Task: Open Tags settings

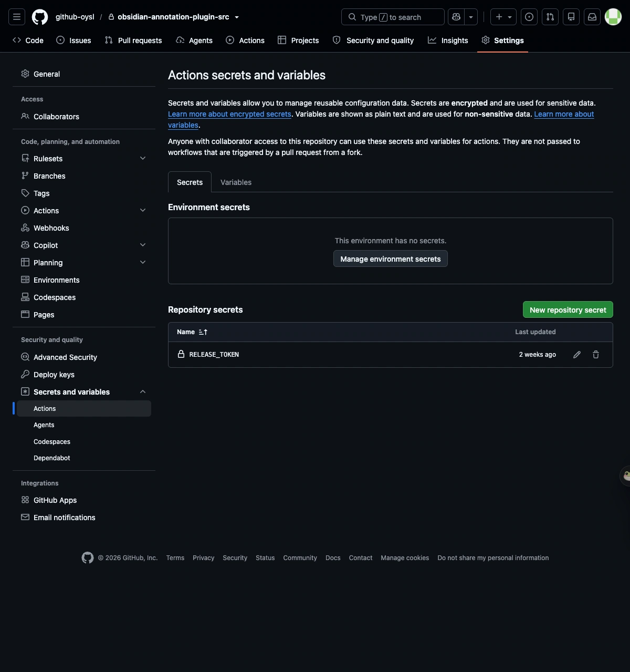Action: point(84,193)
